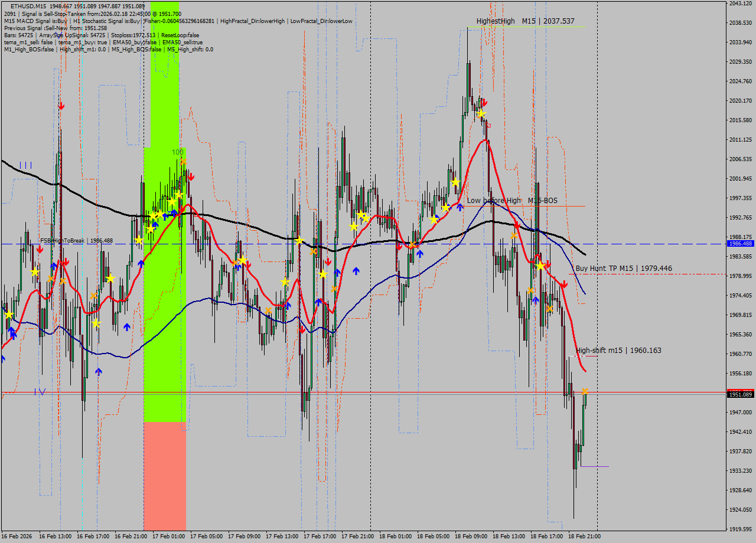Open the HighestHigh M15 | 2037.537 annotation

tap(524, 21)
